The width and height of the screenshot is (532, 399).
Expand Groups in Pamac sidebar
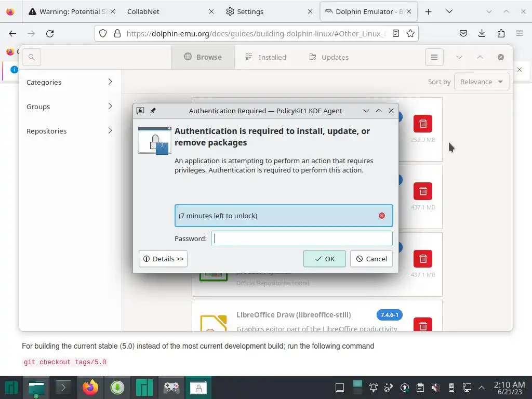point(70,107)
